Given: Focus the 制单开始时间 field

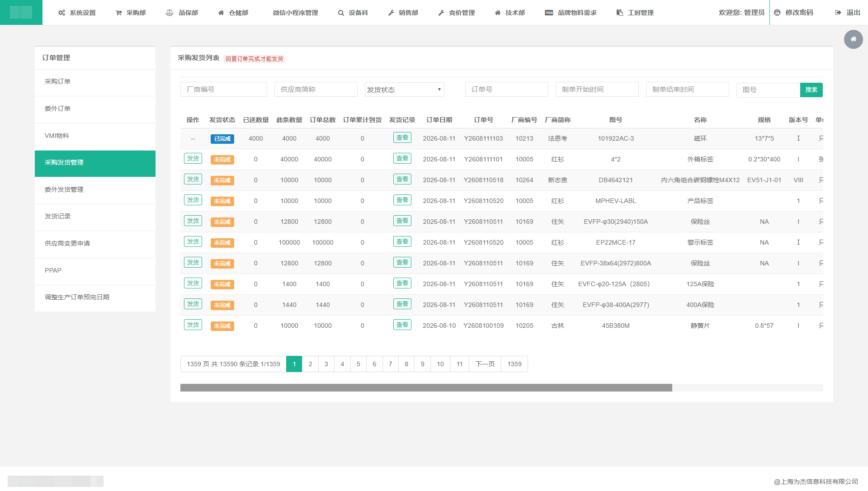Looking at the screenshot, I should pos(597,90).
